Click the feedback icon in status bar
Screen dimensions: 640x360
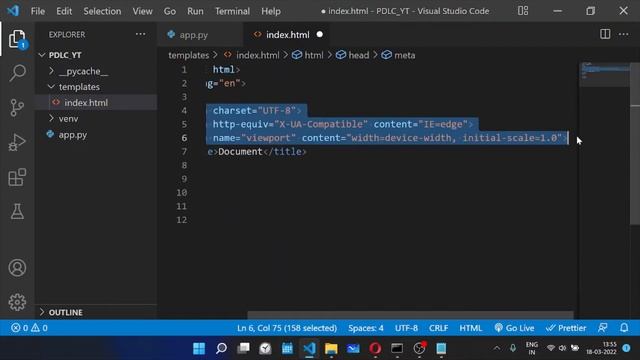[602, 328]
